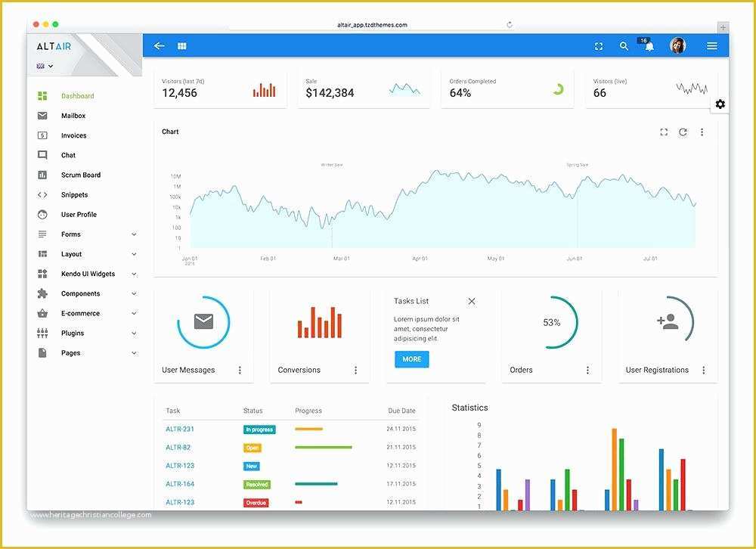
Task: Open the Mailbox section in the sidebar
Action: point(73,115)
